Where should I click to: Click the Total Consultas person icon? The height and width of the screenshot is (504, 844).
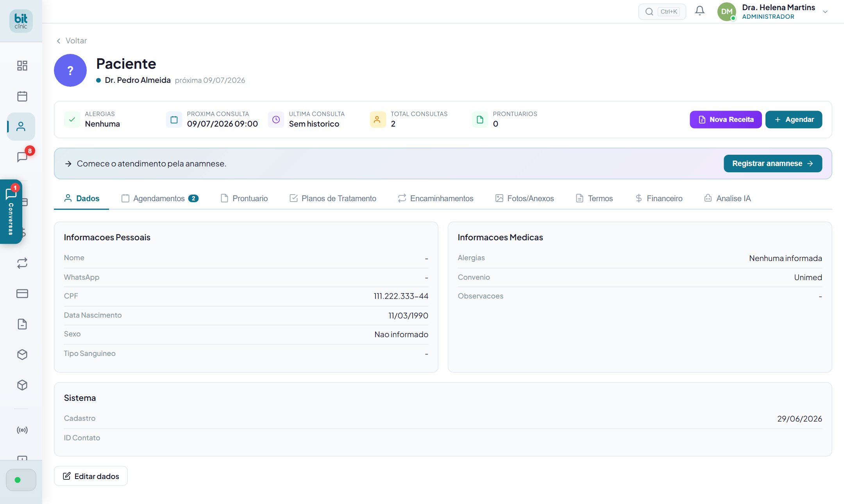tap(377, 120)
